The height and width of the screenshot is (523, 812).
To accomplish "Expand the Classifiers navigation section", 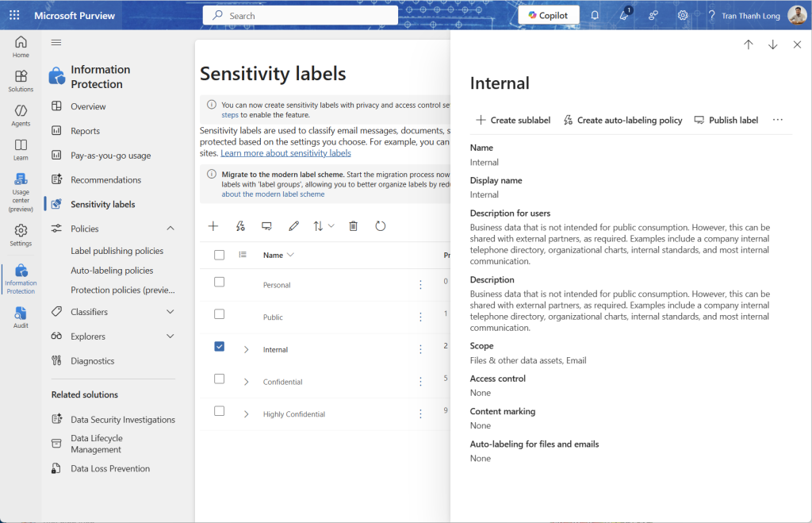I will point(170,312).
